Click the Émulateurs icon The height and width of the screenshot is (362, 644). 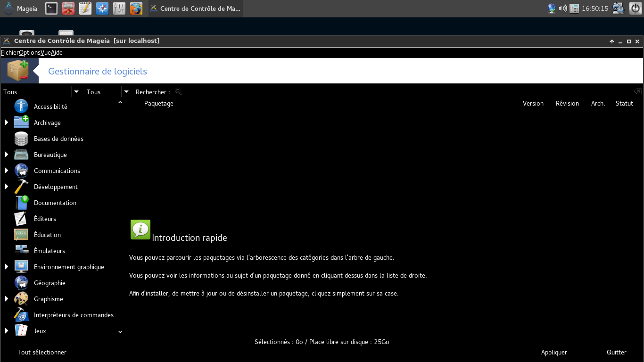pos(21,250)
